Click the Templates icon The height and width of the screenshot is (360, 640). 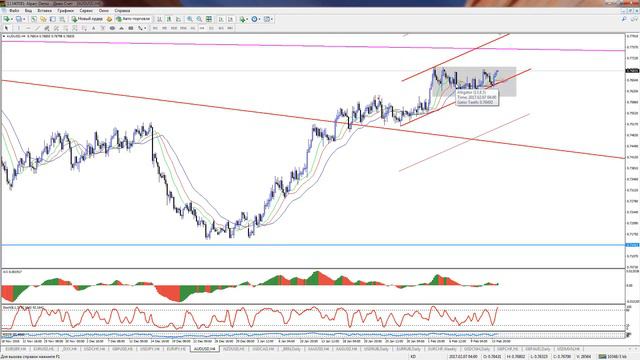[x=267, y=19]
